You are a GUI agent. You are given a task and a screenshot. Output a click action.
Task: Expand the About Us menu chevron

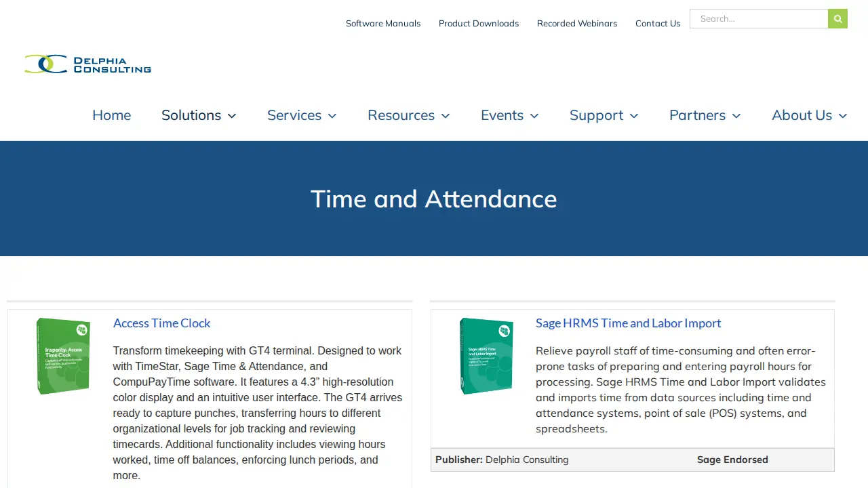(843, 116)
